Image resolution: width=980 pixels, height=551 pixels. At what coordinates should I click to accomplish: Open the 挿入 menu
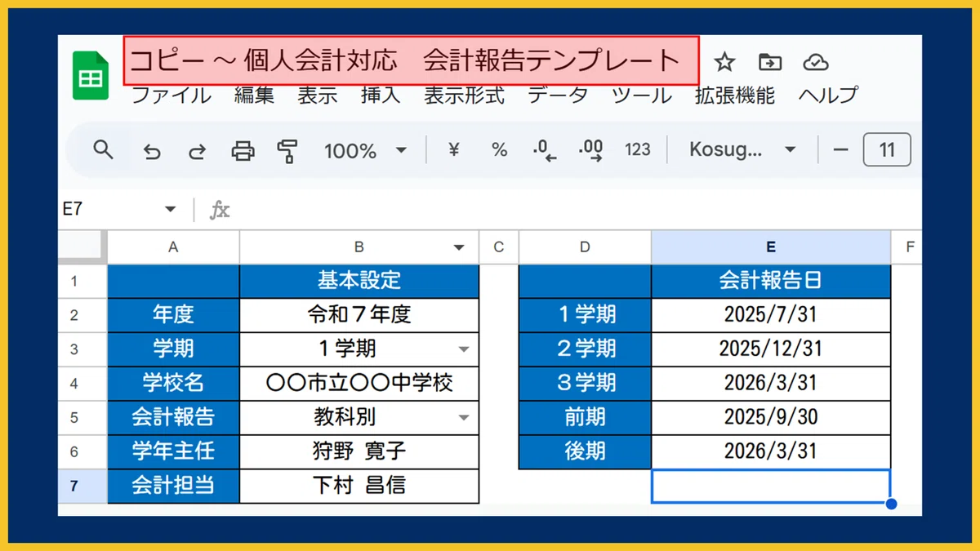coord(381,96)
